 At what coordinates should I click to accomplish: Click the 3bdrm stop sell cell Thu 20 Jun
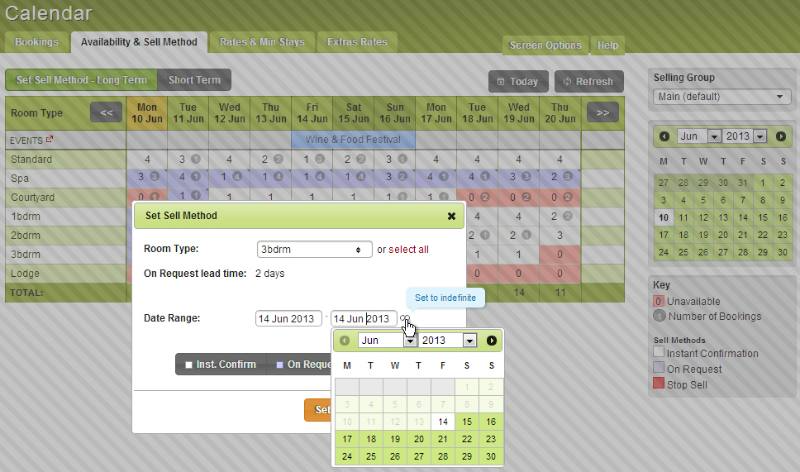[560, 254]
